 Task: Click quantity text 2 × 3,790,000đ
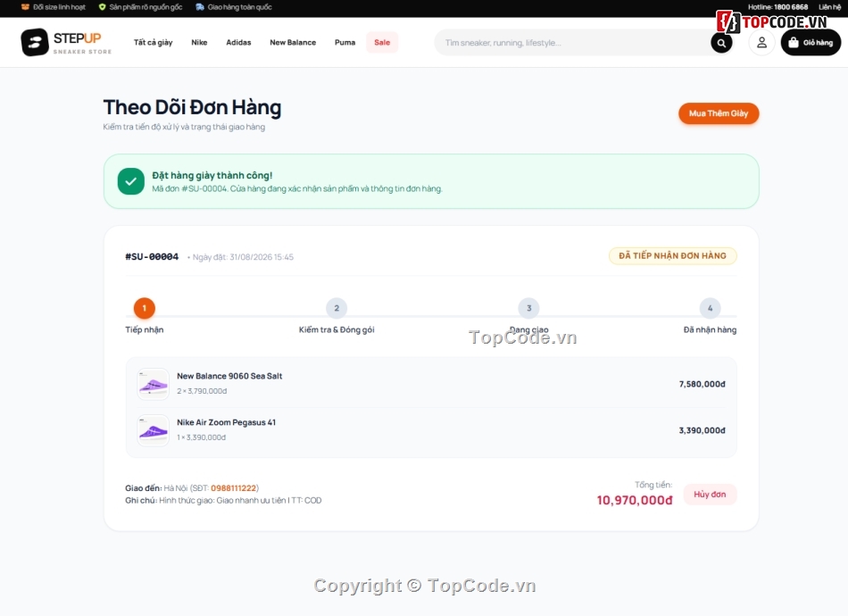click(x=202, y=391)
